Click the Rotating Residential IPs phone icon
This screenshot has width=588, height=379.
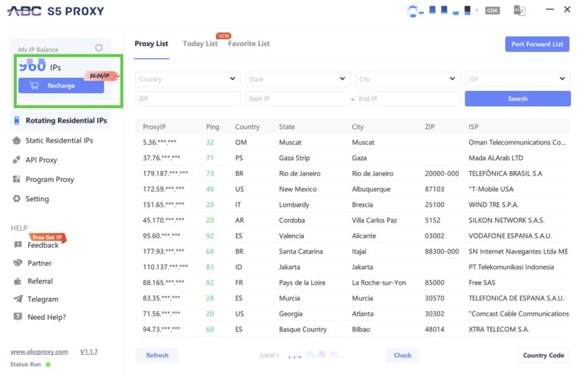click(17, 121)
